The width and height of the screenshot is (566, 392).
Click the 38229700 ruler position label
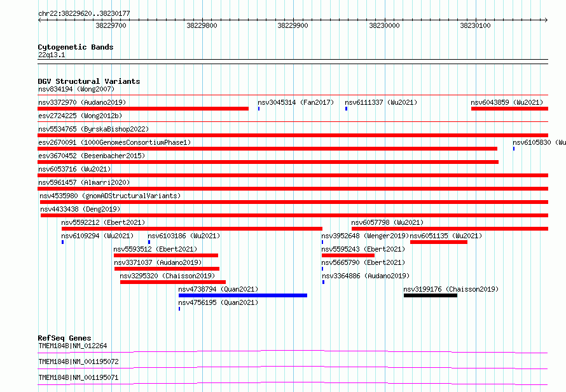coord(111,25)
